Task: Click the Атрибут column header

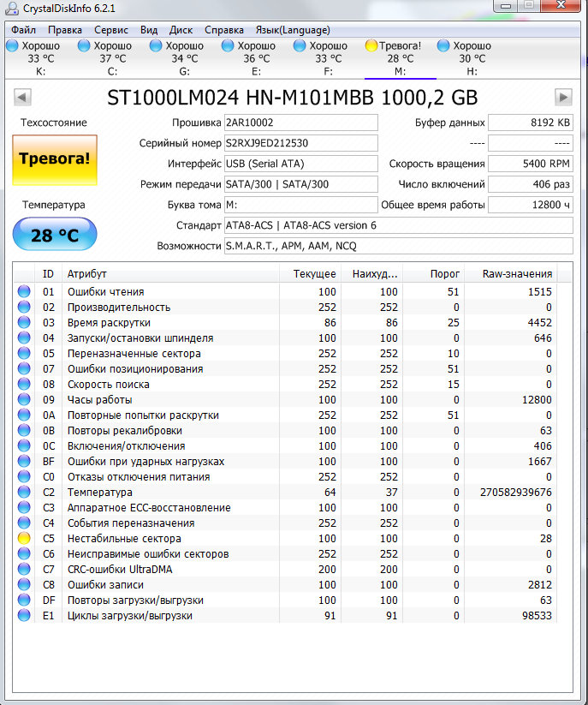Action: click(x=170, y=274)
